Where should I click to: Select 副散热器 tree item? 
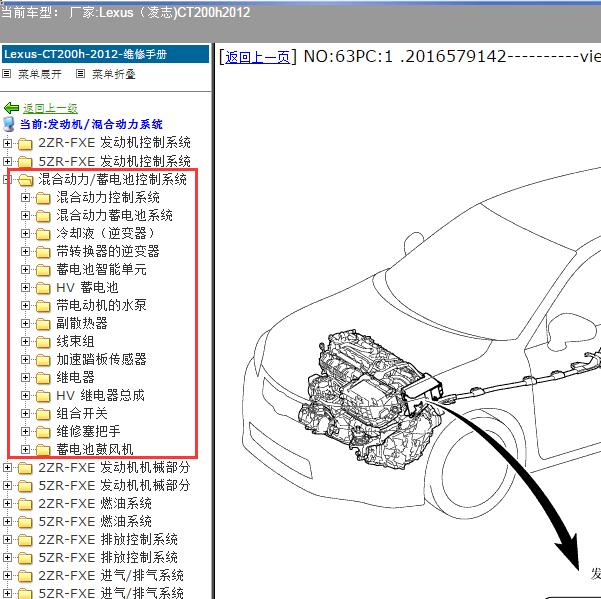(82, 323)
